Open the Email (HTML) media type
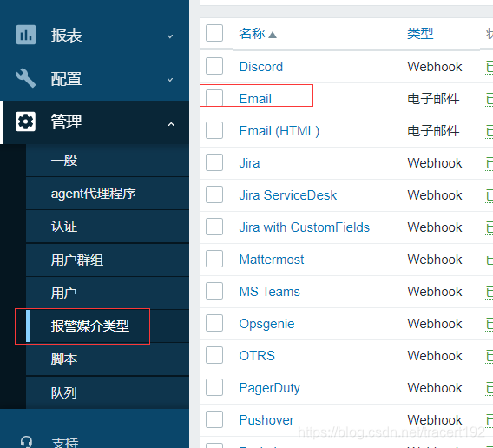The image size is (493, 448). (x=279, y=131)
